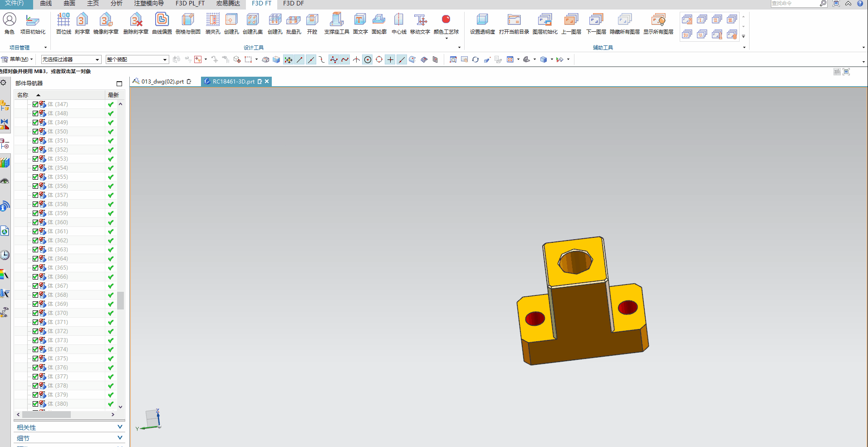Click in the 查找命令 command search box
The height and width of the screenshot is (447, 868).
[x=795, y=4]
